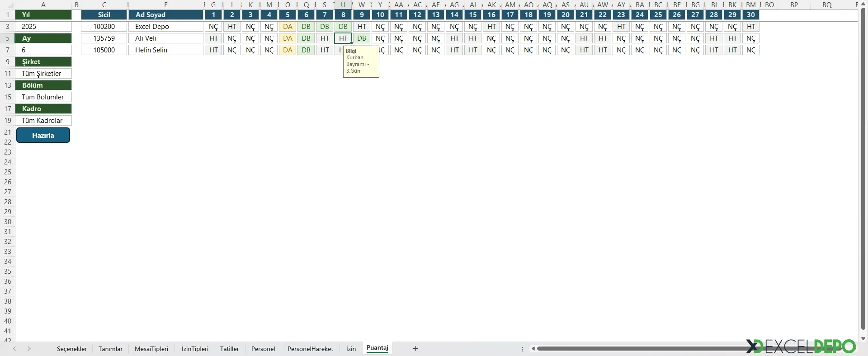Click the previous sheet navigation arrow
This screenshot has width=868, height=356.
tap(14, 348)
